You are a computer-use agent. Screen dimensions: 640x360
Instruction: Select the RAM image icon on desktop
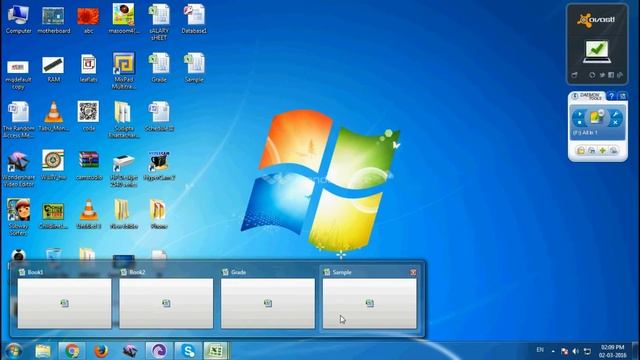coord(53,69)
